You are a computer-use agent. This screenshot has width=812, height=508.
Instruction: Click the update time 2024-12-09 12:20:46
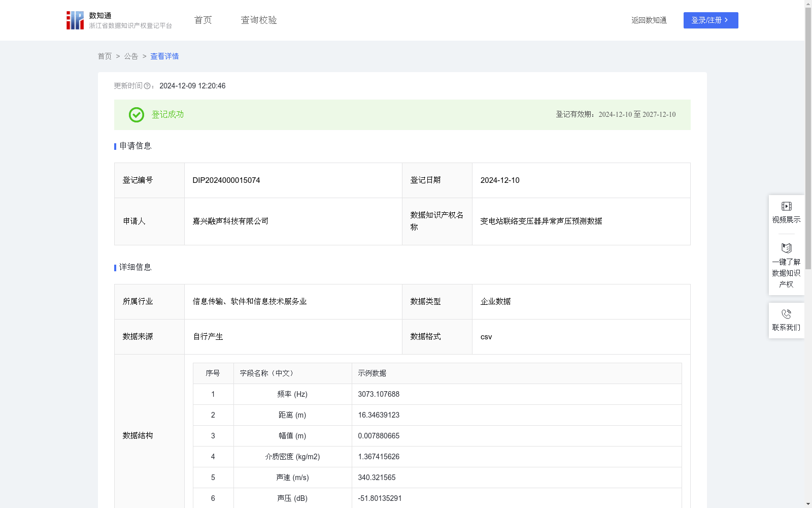click(192, 86)
